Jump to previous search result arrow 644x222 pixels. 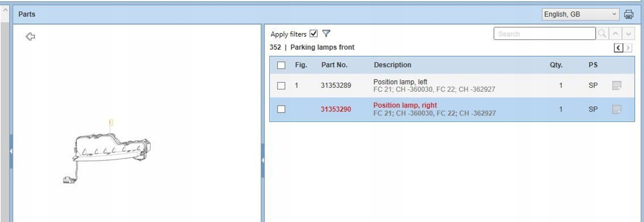[615, 34]
